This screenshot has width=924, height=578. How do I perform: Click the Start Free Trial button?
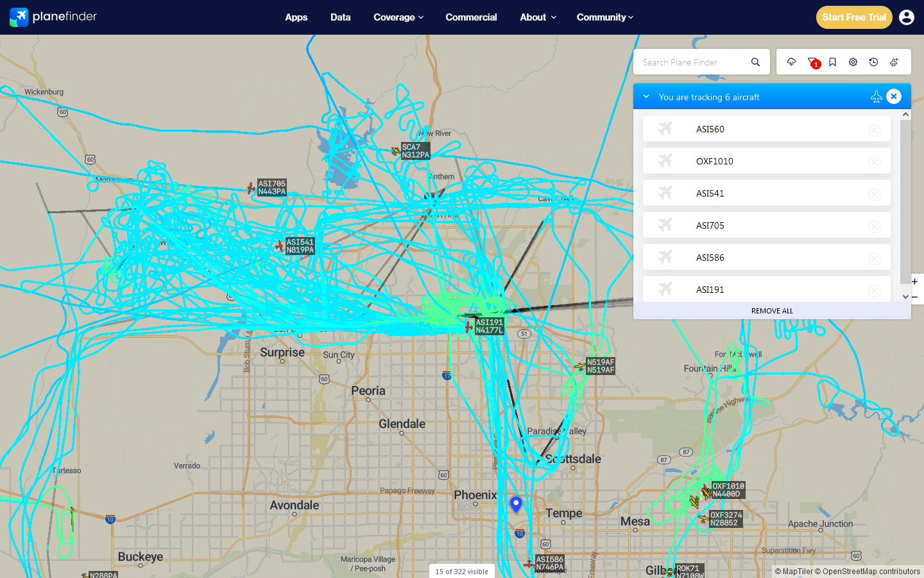point(854,17)
